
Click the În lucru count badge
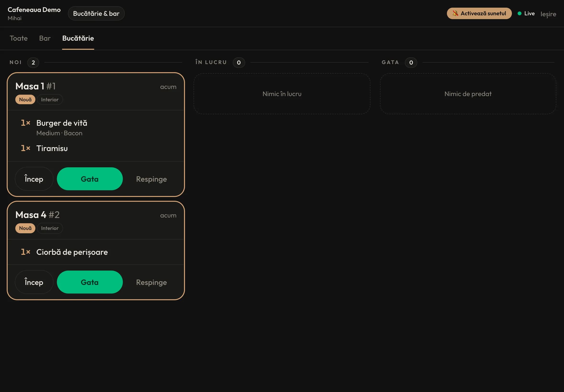click(239, 63)
